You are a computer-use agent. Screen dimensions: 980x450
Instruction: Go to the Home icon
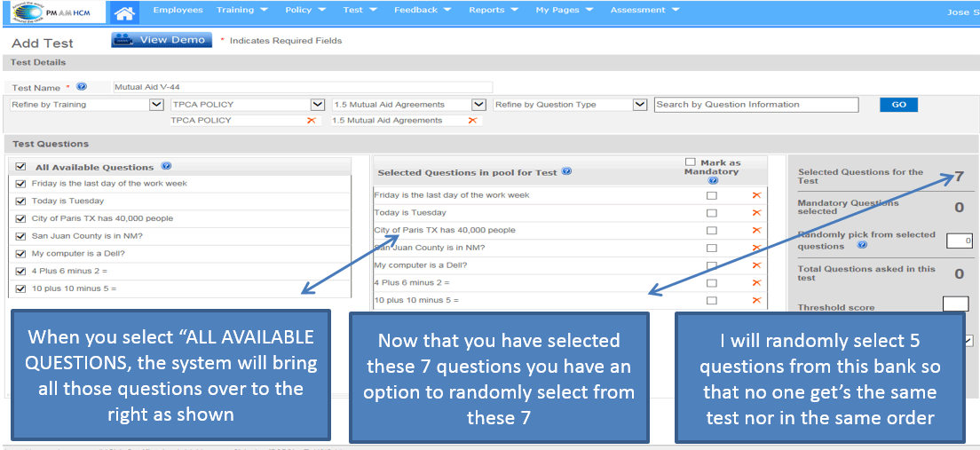pyautogui.click(x=125, y=12)
